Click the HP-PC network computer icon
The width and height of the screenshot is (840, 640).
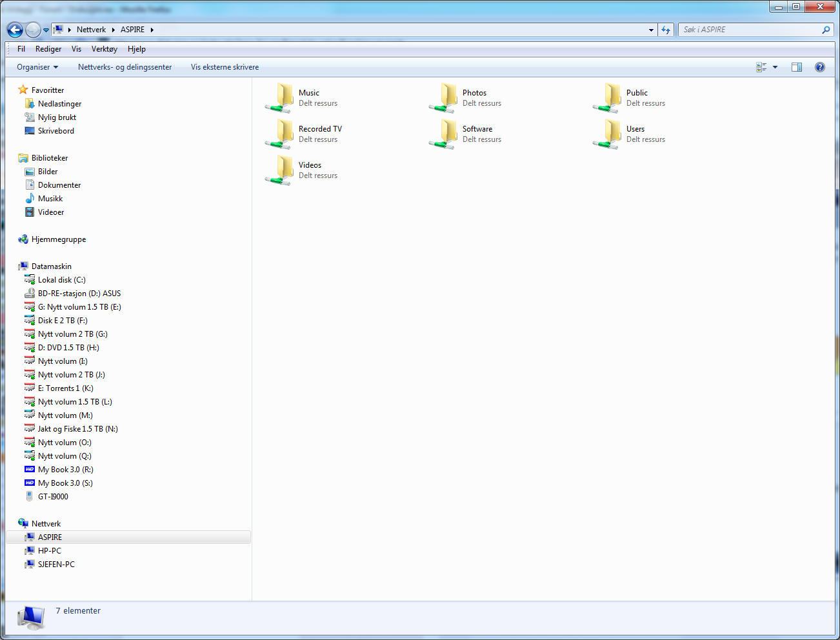pos(30,551)
